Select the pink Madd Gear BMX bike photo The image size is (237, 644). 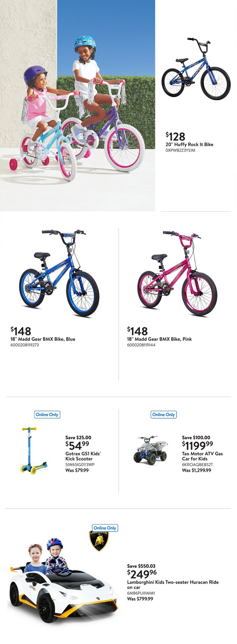(178, 273)
